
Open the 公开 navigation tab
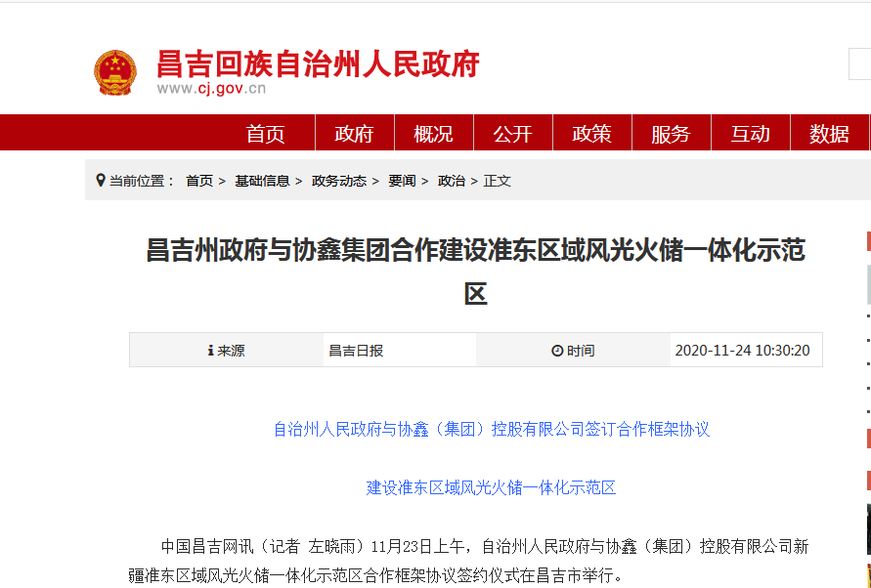pyautogui.click(x=512, y=133)
